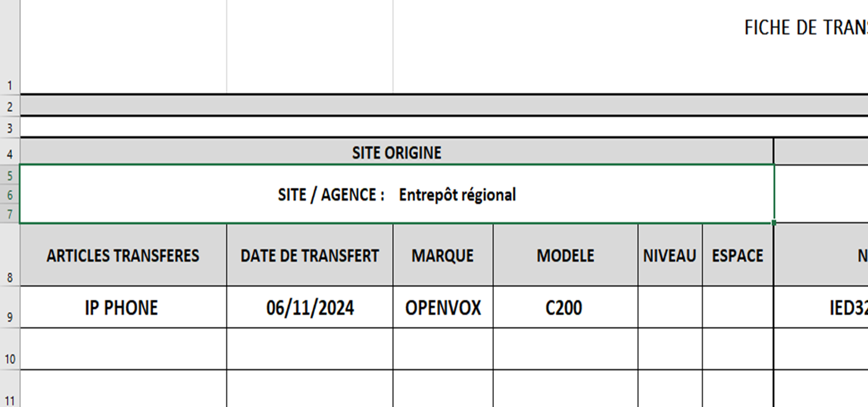Select the OPENVOX brand cell
The image size is (868, 407).
pyautogui.click(x=443, y=307)
